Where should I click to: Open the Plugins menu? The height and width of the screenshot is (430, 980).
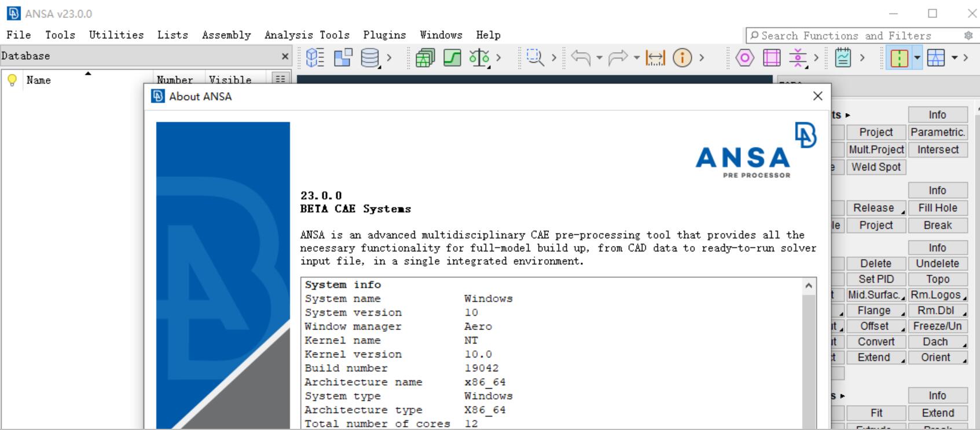pyautogui.click(x=384, y=35)
